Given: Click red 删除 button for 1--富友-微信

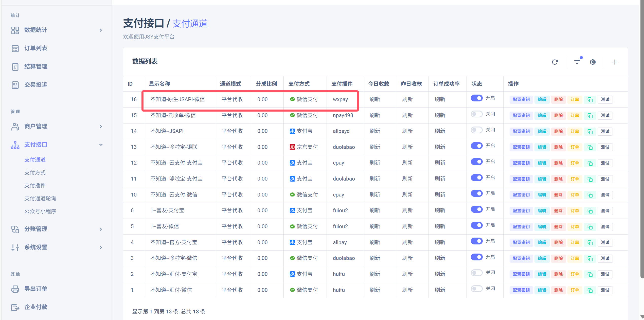Looking at the screenshot, I should 558,227.
